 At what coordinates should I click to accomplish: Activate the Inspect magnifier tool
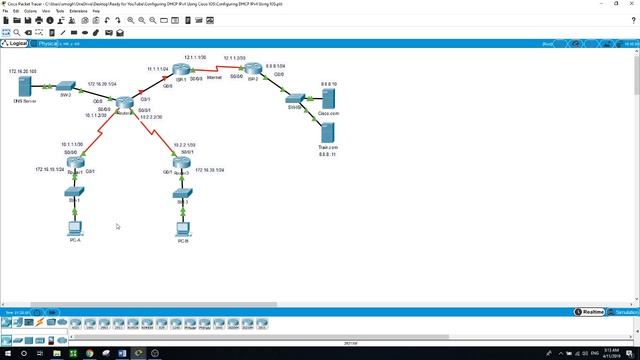pos(17,32)
